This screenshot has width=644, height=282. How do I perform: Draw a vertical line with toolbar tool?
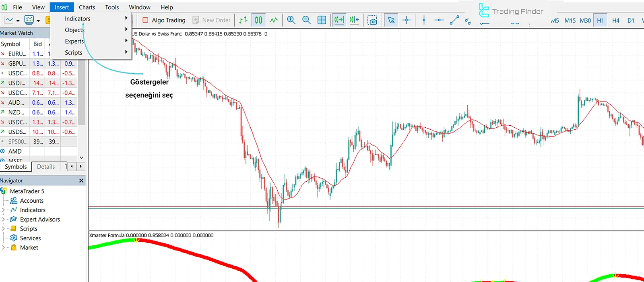tap(424, 20)
